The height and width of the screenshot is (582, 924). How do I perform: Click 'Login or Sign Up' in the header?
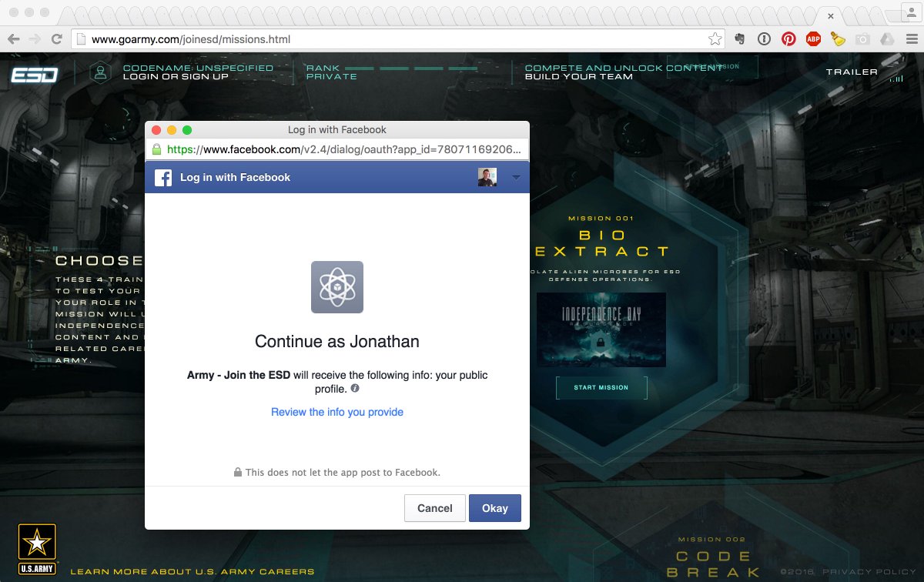pyautogui.click(x=176, y=76)
